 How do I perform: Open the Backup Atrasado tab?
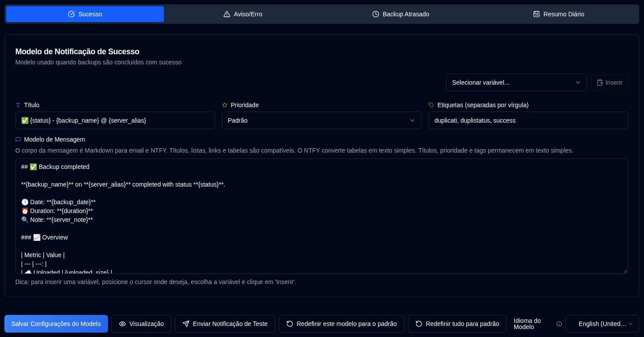pos(400,14)
